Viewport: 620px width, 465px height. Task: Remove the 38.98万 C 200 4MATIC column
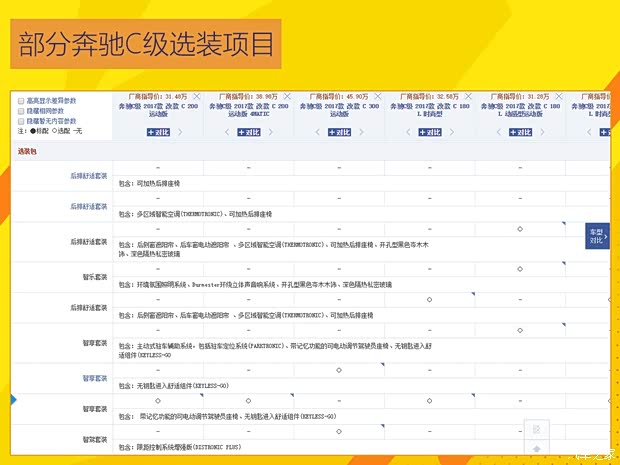pos(287,96)
